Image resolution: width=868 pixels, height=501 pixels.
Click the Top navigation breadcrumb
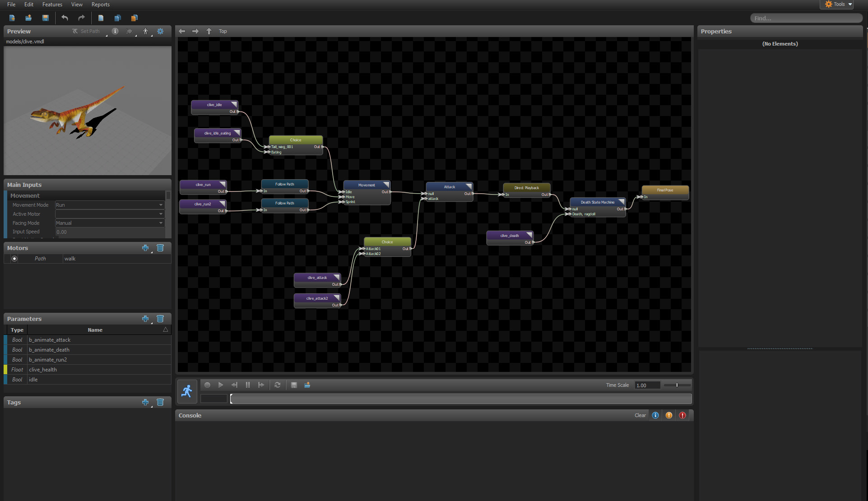click(223, 30)
